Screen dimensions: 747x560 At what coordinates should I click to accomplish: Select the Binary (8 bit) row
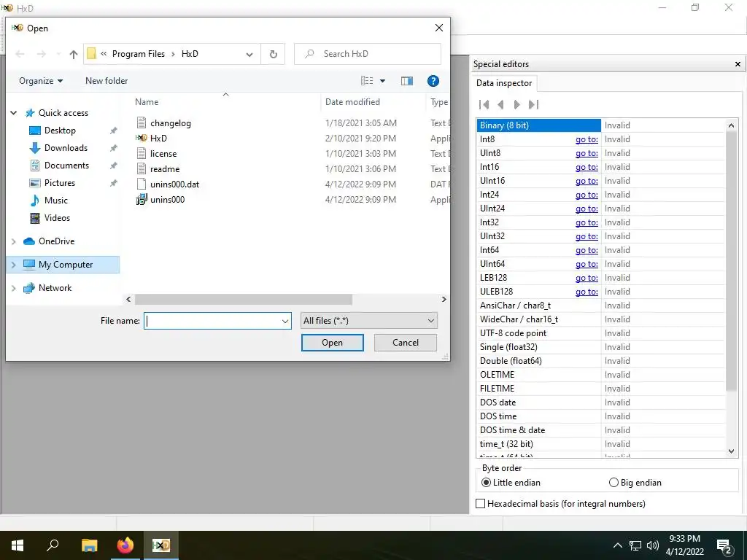point(601,125)
